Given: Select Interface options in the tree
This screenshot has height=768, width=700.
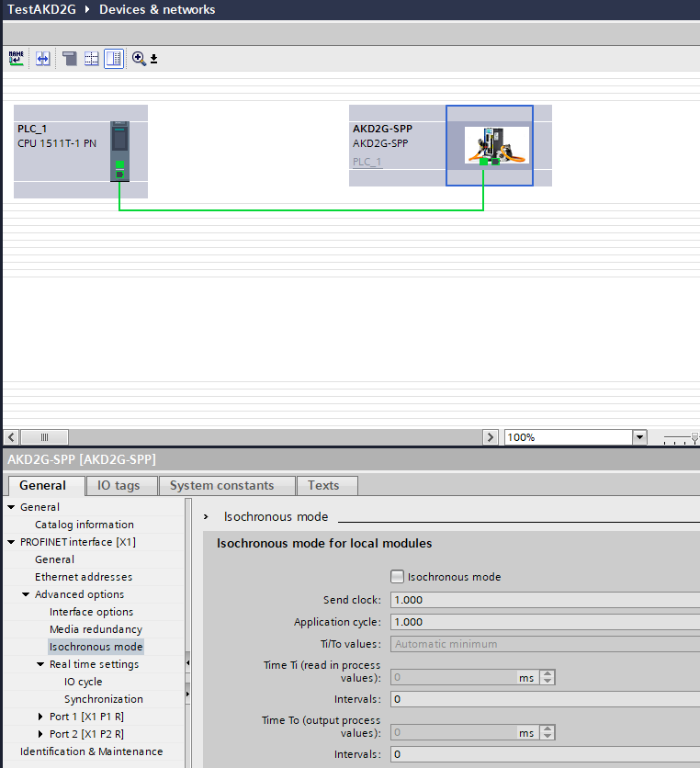Looking at the screenshot, I should (92, 612).
